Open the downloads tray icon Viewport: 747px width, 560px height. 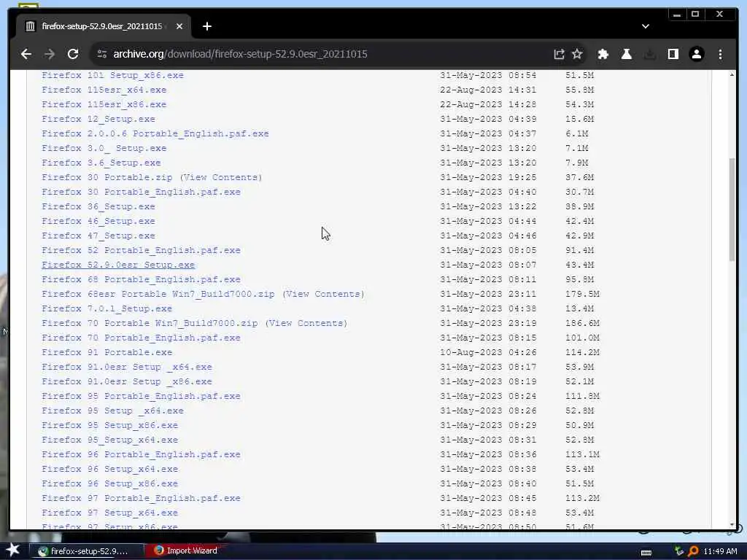650,54
